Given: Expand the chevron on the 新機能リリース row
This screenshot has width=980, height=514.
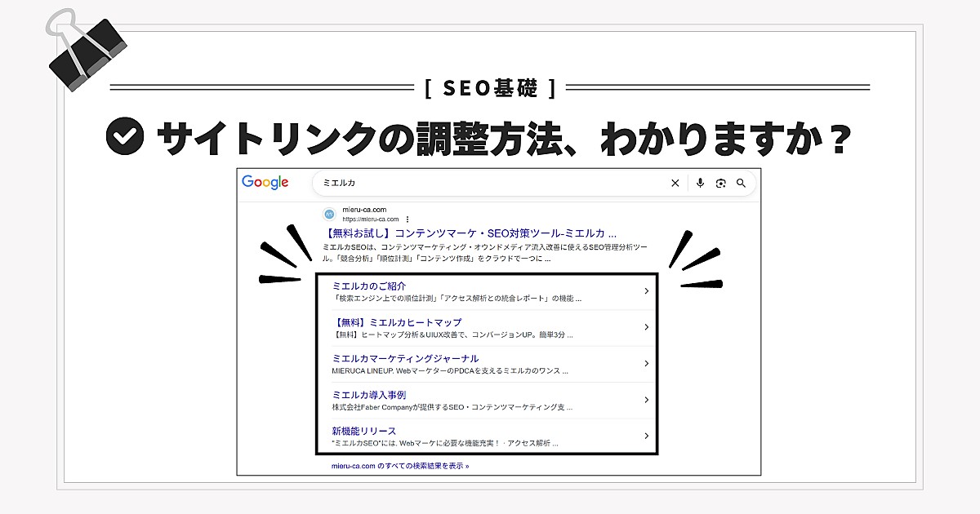Looking at the screenshot, I should (x=646, y=436).
